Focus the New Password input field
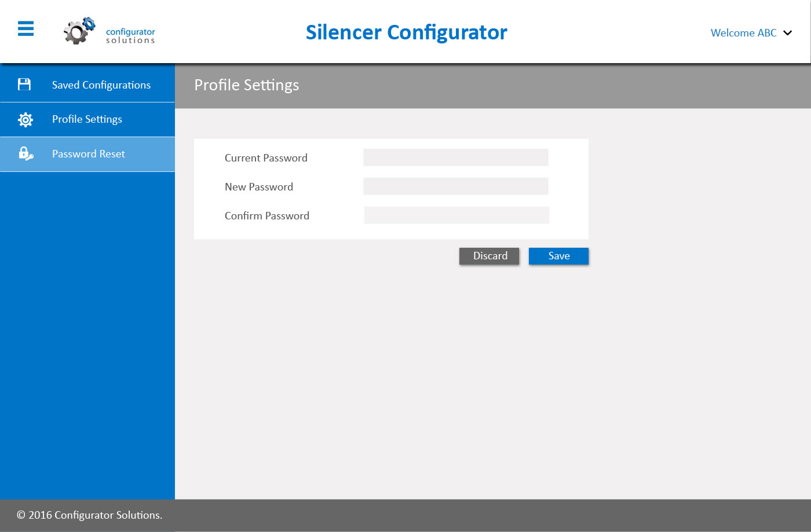Viewport: 811px width, 532px height. pyautogui.click(x=456, y=186)
